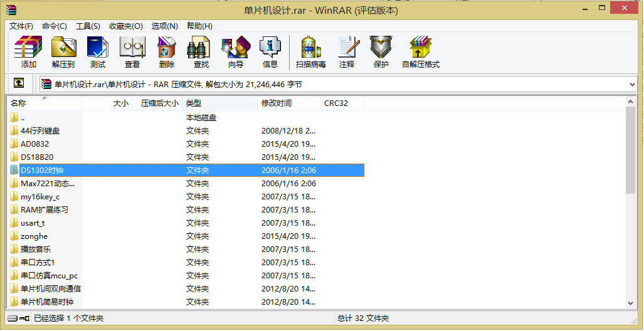
Task: Select the 串口仿真mcu_pc folder
Action: pyautogui.click(x=186, y=276)
